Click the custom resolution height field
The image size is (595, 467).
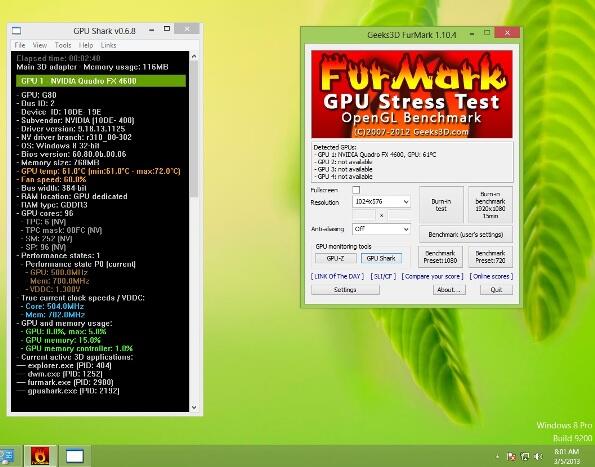(x=399, y=215)
